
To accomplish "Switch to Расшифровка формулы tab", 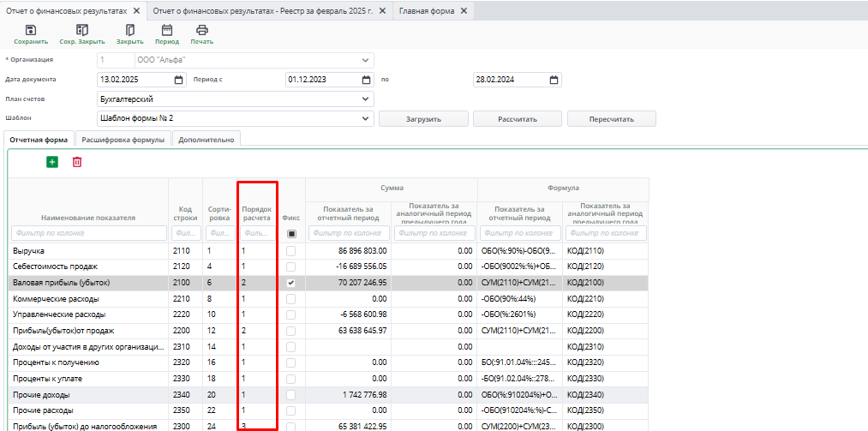I will point(123,140).
